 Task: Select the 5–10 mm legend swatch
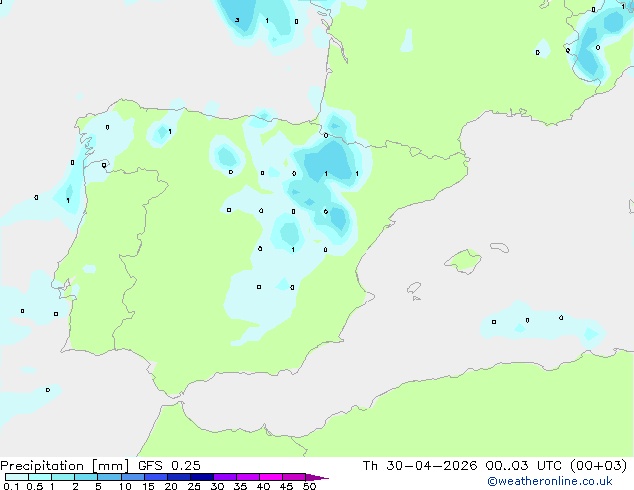point(109,477)
